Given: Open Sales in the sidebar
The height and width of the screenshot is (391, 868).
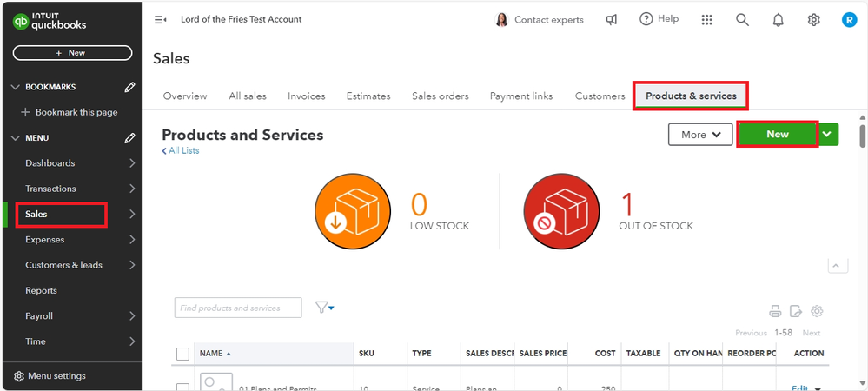Looking at the screenshot, I should (36, 214).
